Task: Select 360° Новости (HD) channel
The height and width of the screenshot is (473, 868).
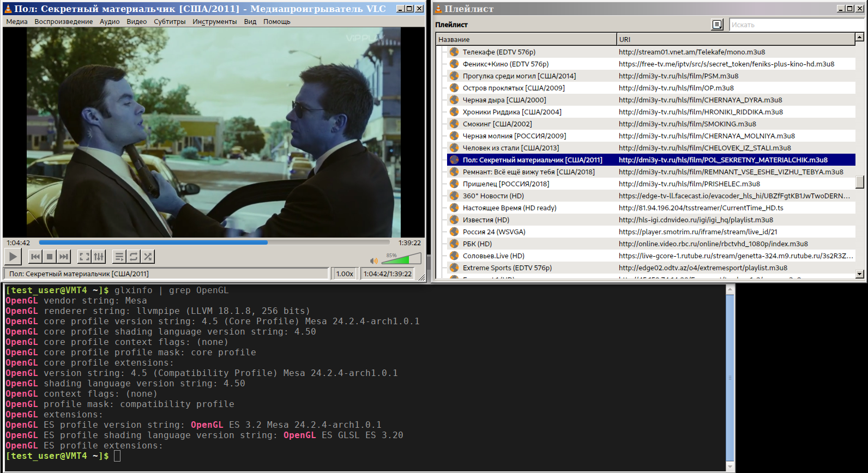Action: pyautogui.click(x=651, y=196)
